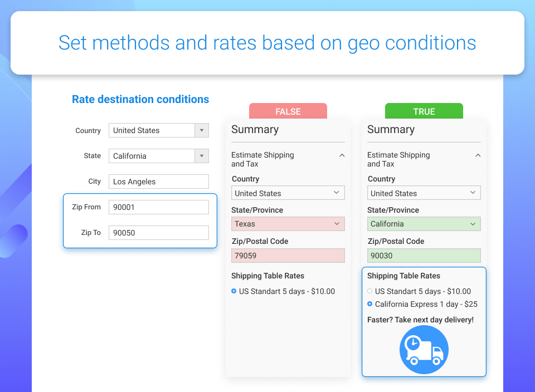The image size is (535, 392).
Task: Click the zip code field showing 79059
Action: [288, 256]
